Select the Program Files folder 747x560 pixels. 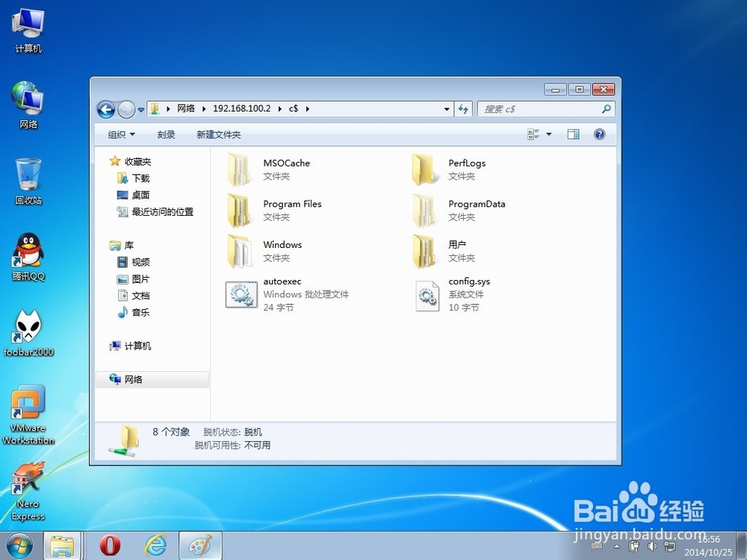274,210
